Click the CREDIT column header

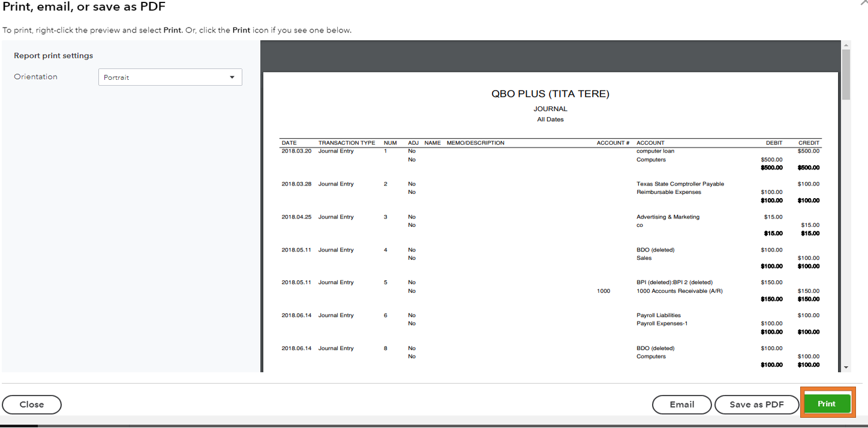click(809, 143)
